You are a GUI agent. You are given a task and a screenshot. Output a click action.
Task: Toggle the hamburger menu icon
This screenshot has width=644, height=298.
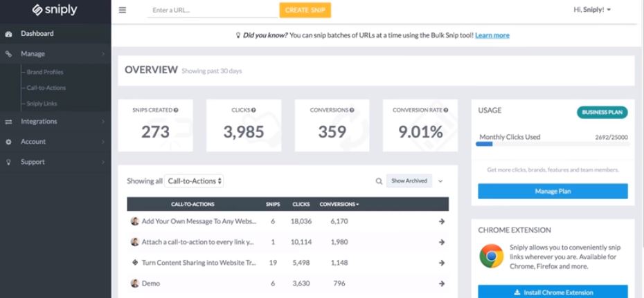coord(123,10)
